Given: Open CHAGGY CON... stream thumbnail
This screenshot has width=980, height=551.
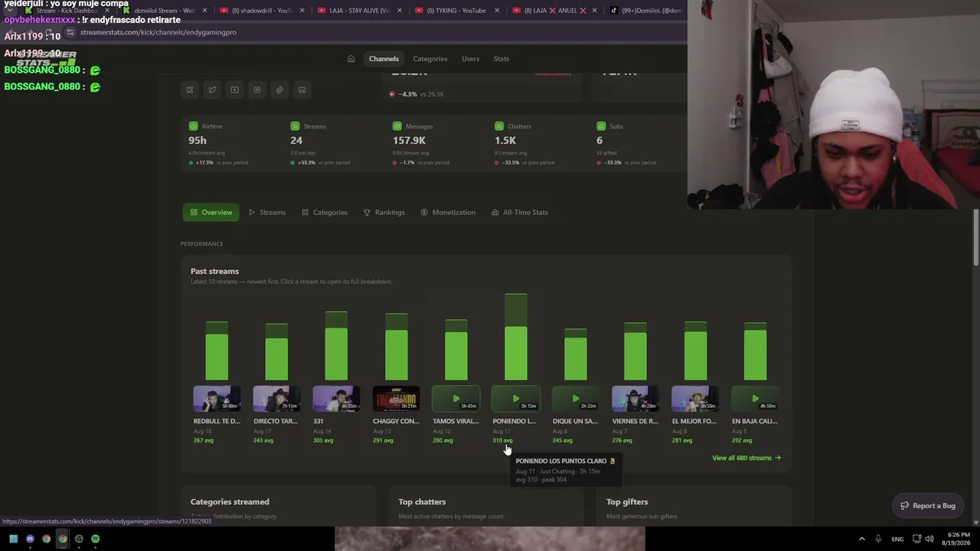Looking at the screenshot, I should coord(396,399).
